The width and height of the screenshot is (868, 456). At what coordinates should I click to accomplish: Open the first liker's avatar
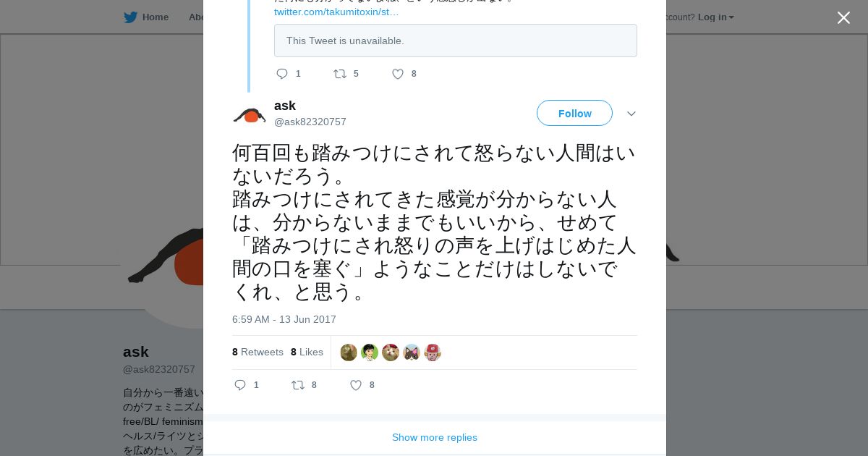[x=349, y=352]
